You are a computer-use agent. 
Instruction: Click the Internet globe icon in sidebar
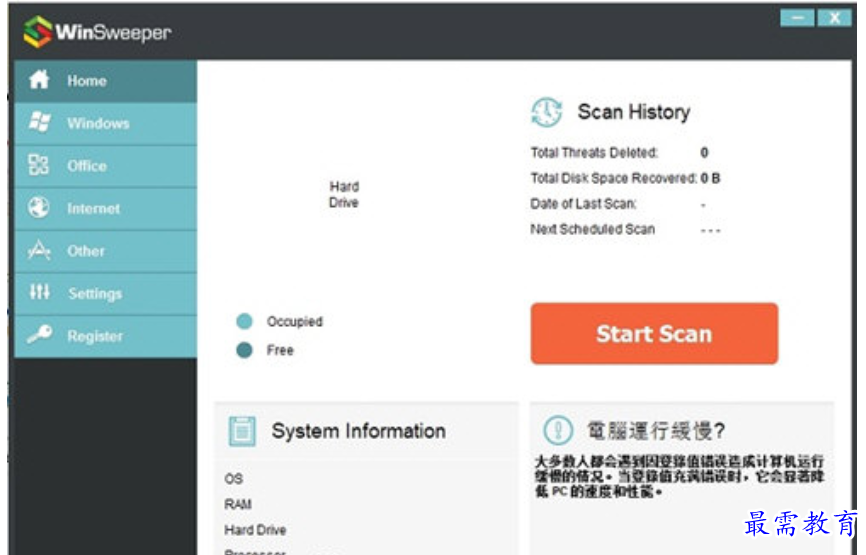[x=39, y=207]
